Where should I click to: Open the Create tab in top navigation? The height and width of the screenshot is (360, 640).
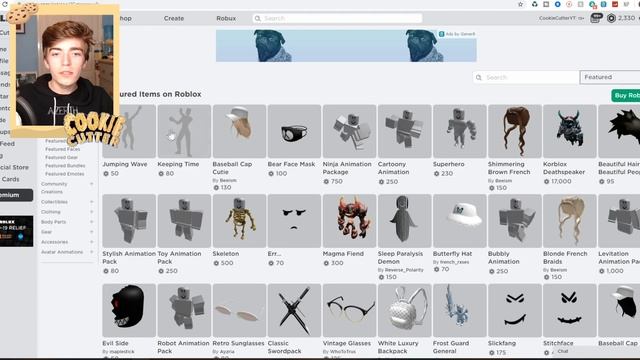[x=174, y=18]
